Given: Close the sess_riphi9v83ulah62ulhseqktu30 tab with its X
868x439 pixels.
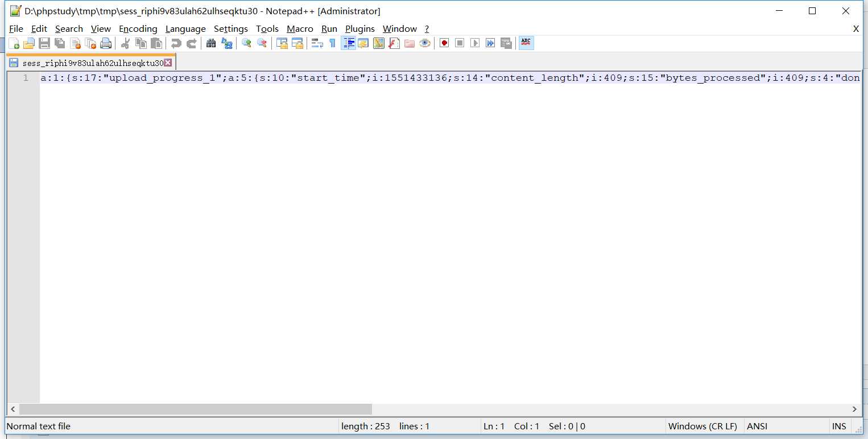Looking at the screenshot, I should (168, 63).
